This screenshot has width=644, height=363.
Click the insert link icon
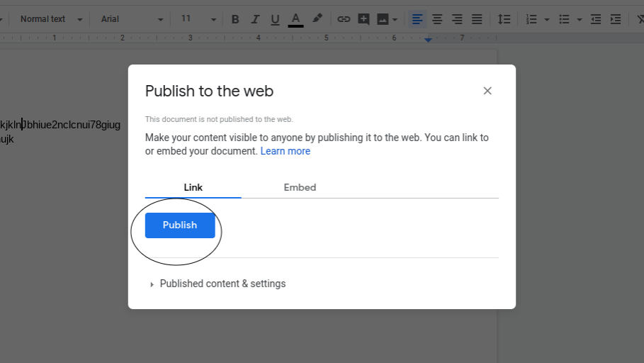[x=344, y=19]
